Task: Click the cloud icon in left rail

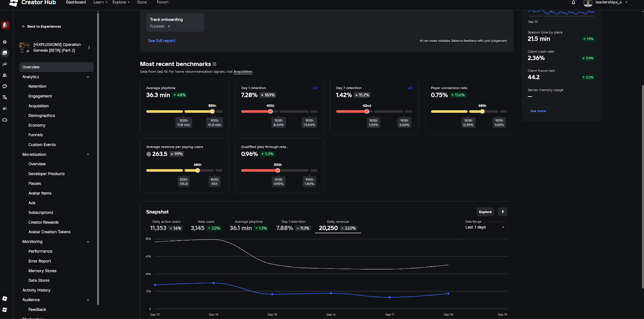Action: [x=5, y=120]
